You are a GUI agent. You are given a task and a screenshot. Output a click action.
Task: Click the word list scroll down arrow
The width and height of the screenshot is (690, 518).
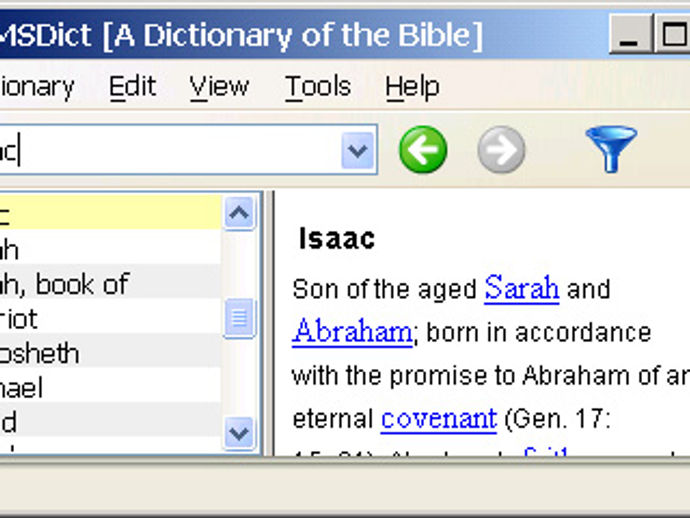239,434
